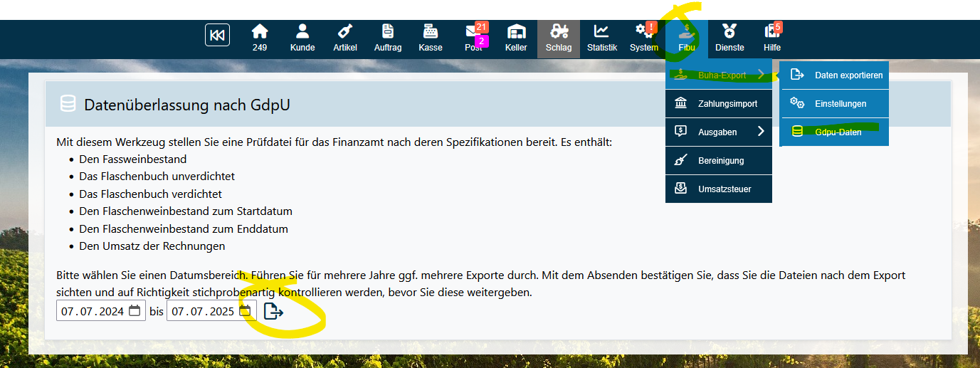Select Gdpu-Daten from the submenu
The height and width of the screenshot is (368, 980).
click(x=835, y=132)
